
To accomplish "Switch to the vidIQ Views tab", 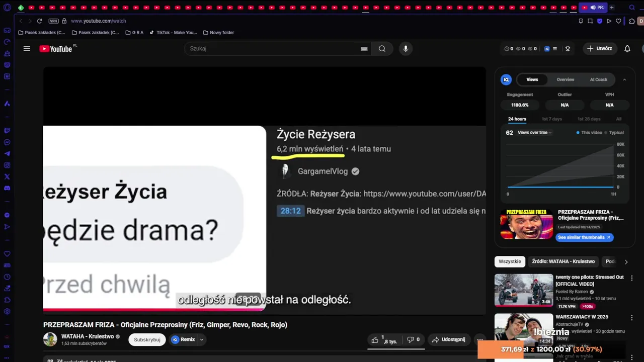I will click(x=532, y=79).
